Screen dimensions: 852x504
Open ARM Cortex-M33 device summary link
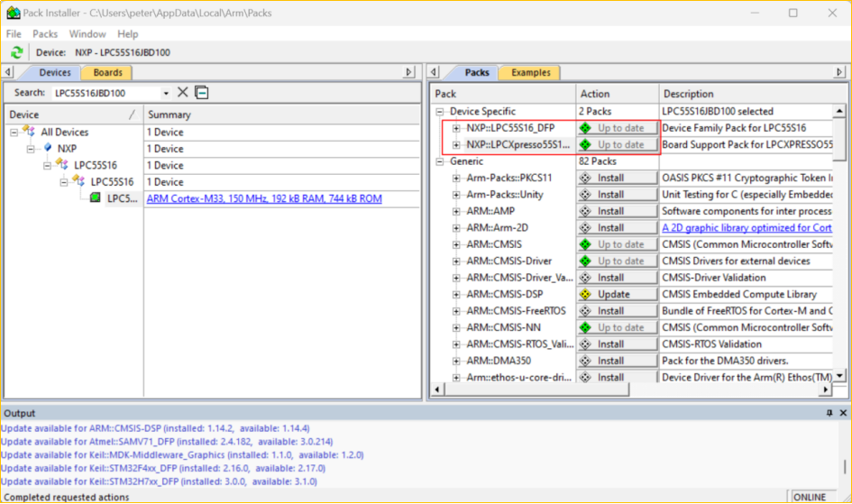pyautogui.click(x=263, y=198)
